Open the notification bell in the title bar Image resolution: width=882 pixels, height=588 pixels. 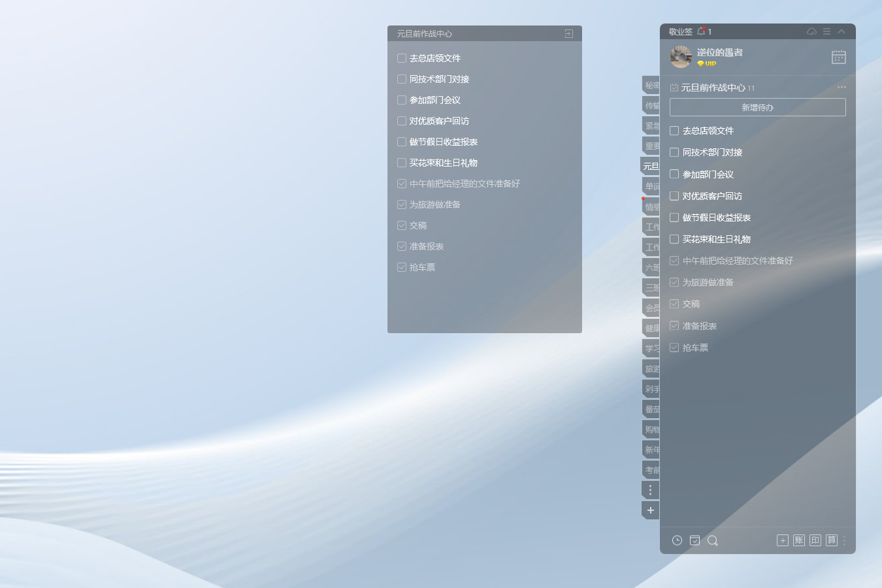pyautogui.click(x=701, y=31)
